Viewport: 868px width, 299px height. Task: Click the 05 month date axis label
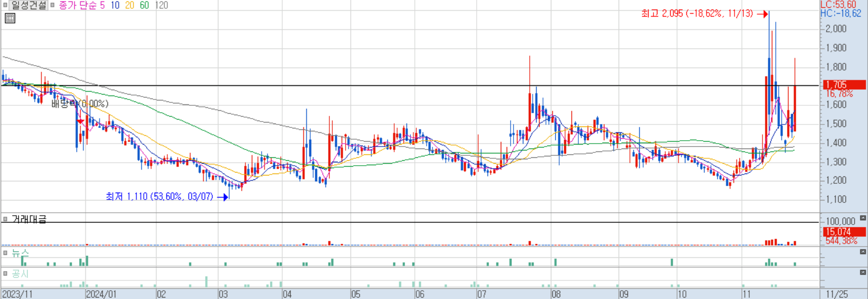pos(355,294)
